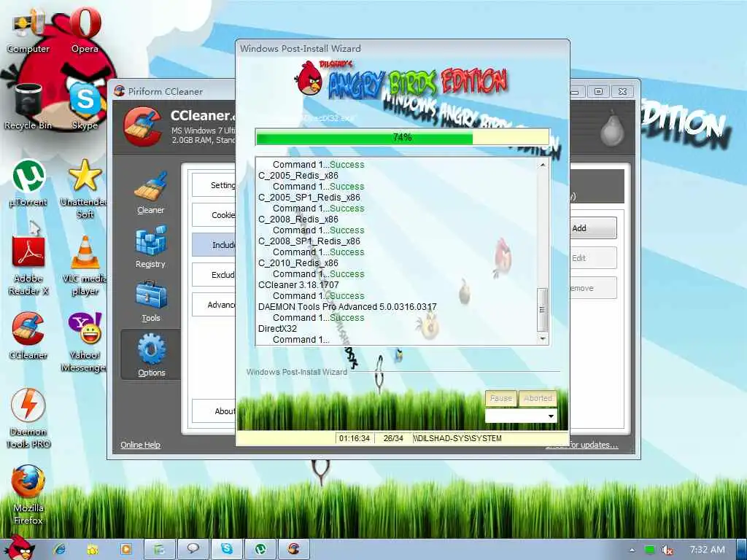Screen dimensions: 747x560
Task: Open the Unattended Soft star icon
Action: click(x=85, y=189)
